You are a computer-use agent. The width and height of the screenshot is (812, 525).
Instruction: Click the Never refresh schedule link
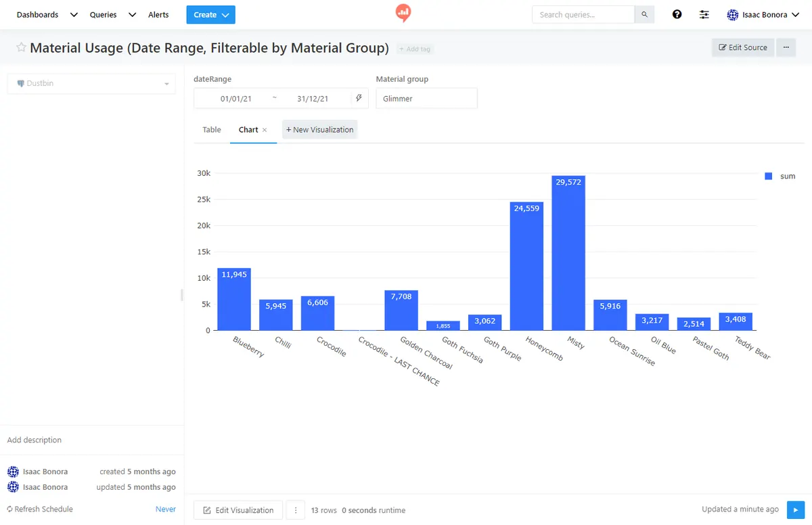tap(166, 509)
